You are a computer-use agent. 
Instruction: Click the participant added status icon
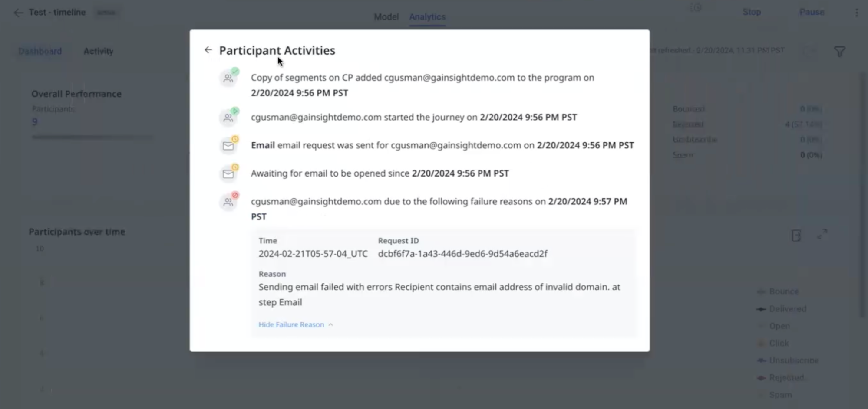pyautogui.click(x=229, y=78)
